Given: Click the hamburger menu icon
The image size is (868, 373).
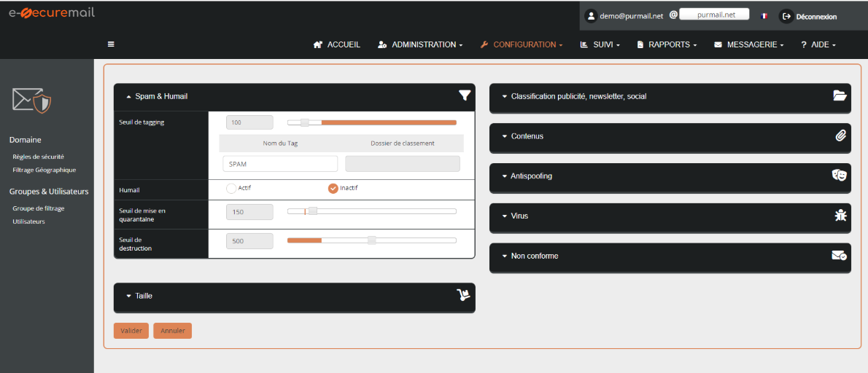Looking at the screenshot, I should (x=111, y=44).
